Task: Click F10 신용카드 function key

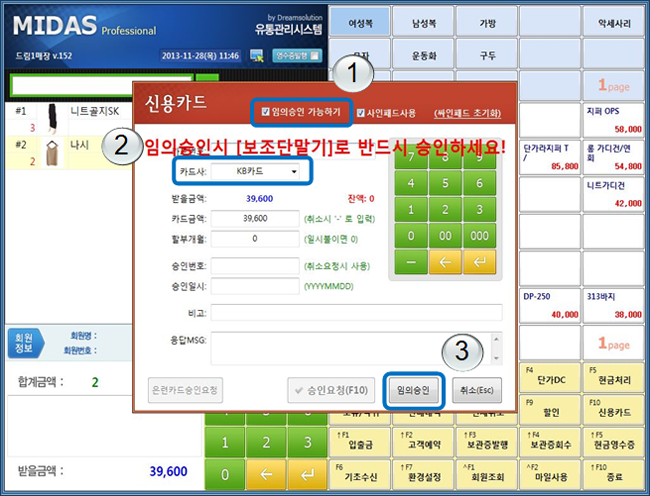Action: 614,410
